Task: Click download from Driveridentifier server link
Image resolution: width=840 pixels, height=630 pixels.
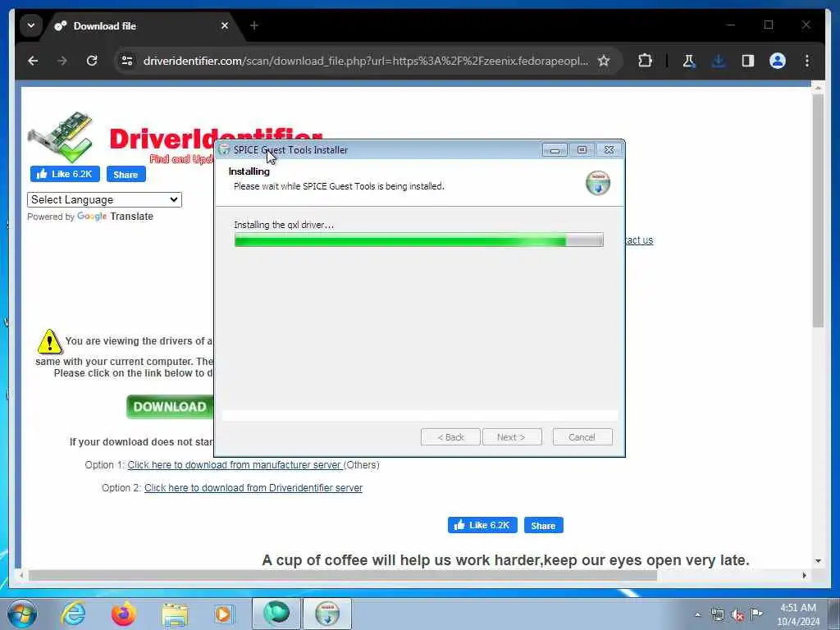Action: 253,488
